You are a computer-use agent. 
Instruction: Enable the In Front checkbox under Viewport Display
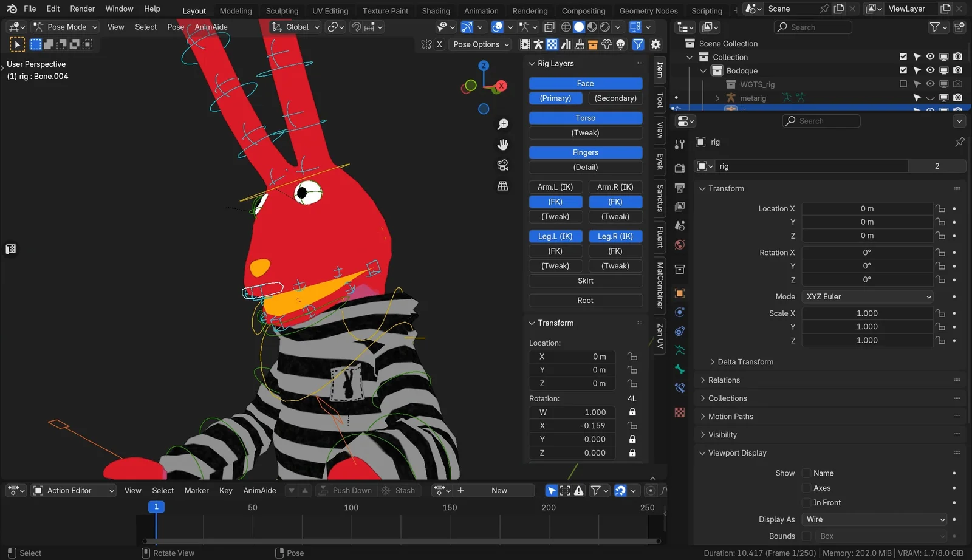pos(807,502)
